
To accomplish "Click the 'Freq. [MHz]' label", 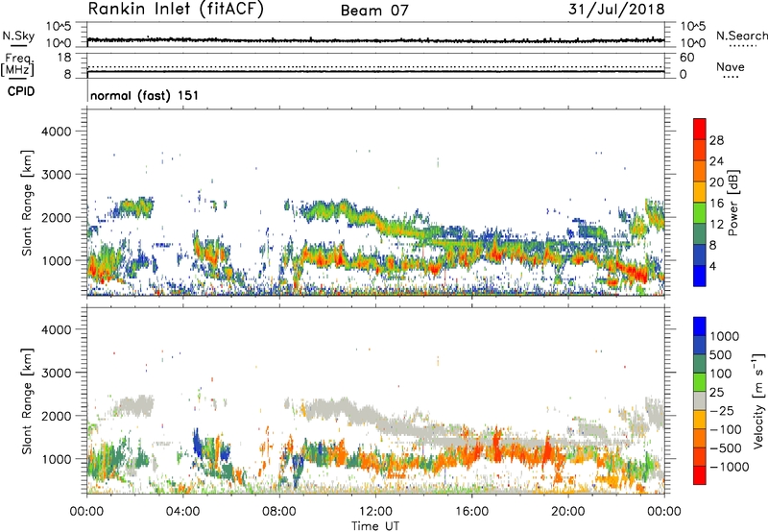I will (17, 65).
